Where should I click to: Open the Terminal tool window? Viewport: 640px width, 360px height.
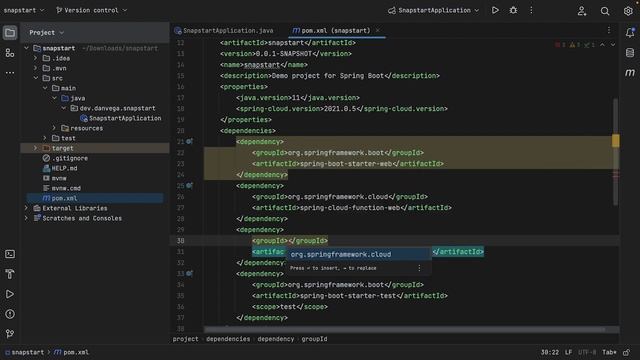(10, 254)
